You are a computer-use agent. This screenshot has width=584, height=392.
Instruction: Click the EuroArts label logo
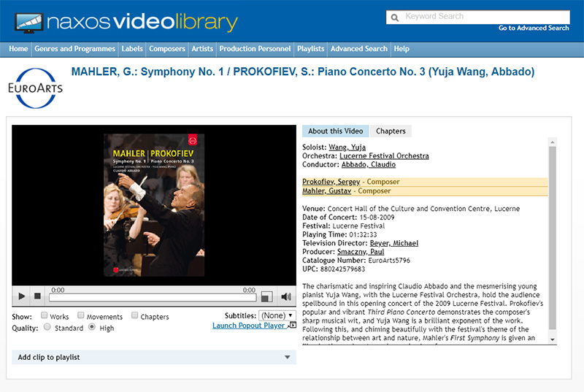[35, 88]
